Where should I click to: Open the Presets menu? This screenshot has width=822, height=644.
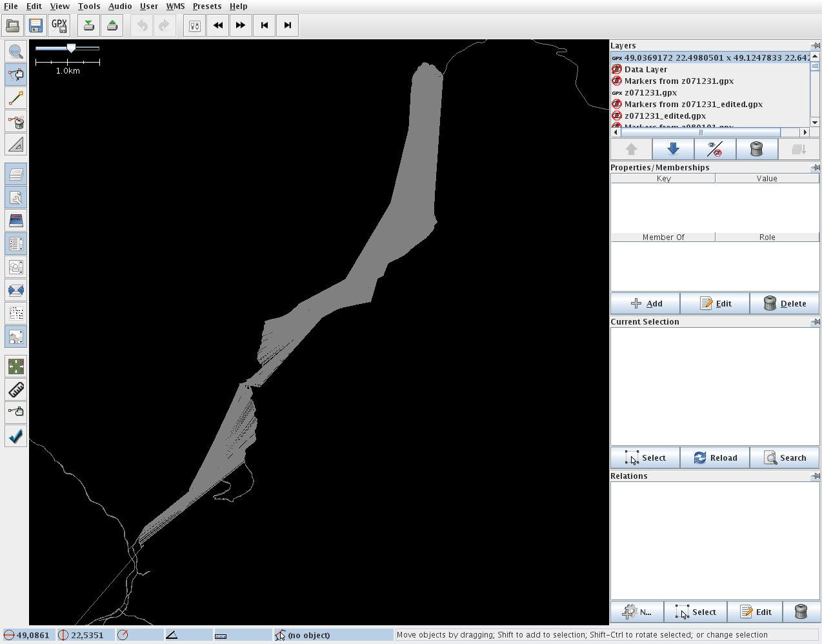[x=206, y=6]
